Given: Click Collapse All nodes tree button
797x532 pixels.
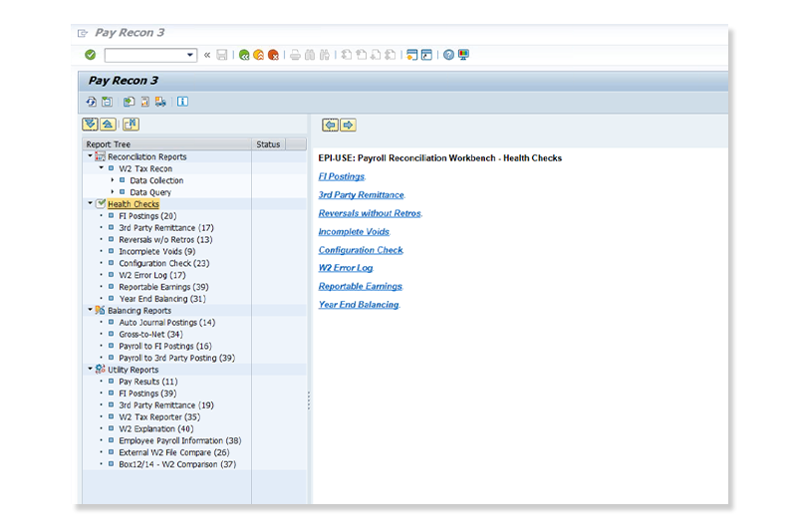Looking at the screenshot, I should click(108, 124).
